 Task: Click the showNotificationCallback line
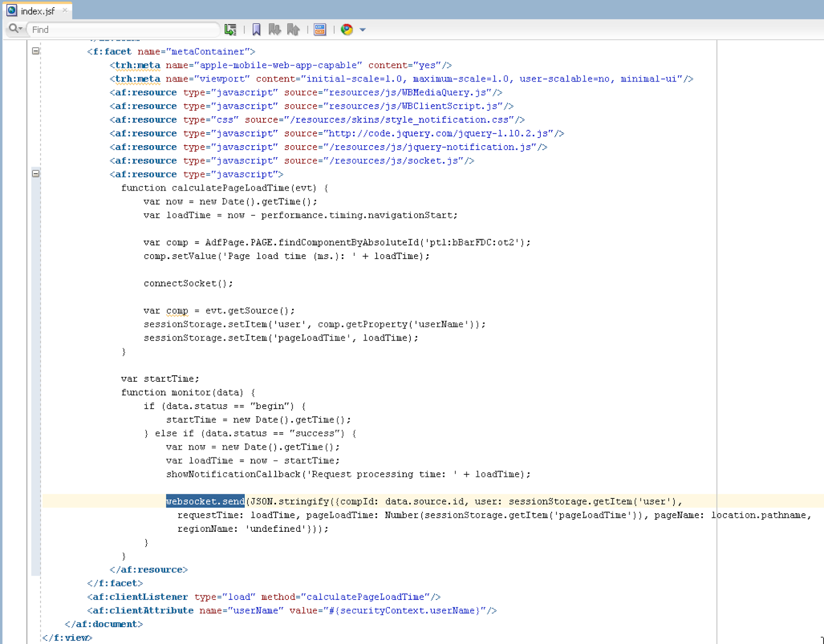pos(348,474)
